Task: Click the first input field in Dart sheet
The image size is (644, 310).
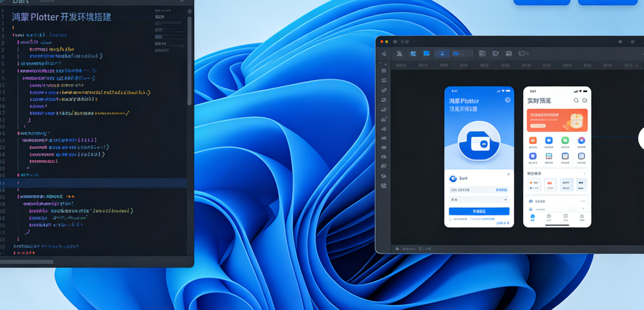Action: coord(479,190)
